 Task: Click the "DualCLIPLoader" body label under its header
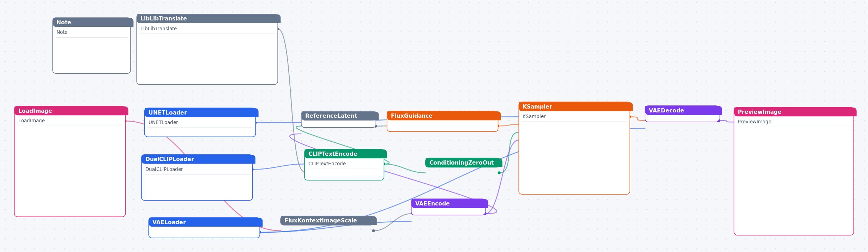tap(164, 169)
